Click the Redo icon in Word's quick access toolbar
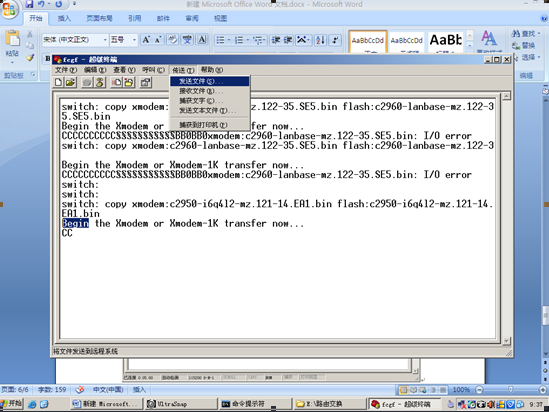The image size is (549, 412). (58, 4)
